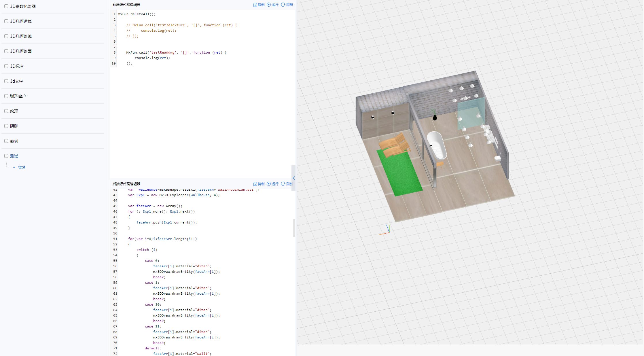The width and height of the screenshot is (644, 356).
Task: Expand the 3d文字 tree node
Action: [6, 81]
